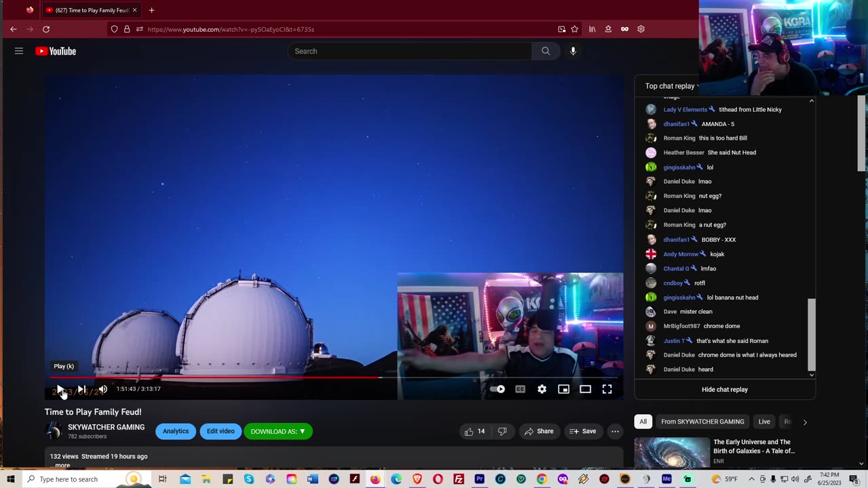Open Skype from the taskbar

point(249,479)
